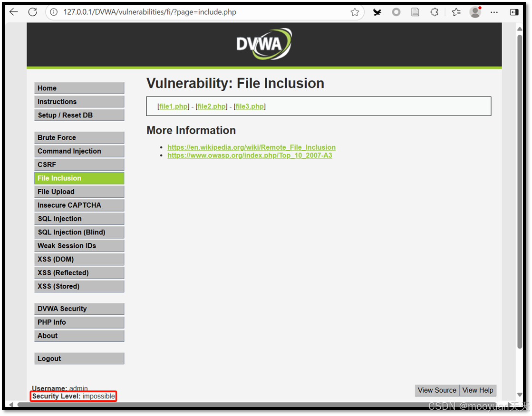Click the vertical scrollbar up arrow
This screenshot has height=416, width=532.
click(520, 29)
